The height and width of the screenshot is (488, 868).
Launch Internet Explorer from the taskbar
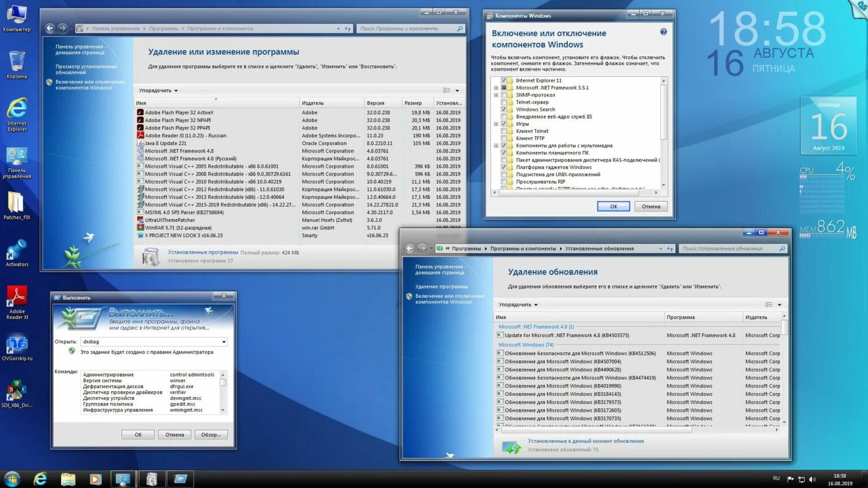coord(40,479)
